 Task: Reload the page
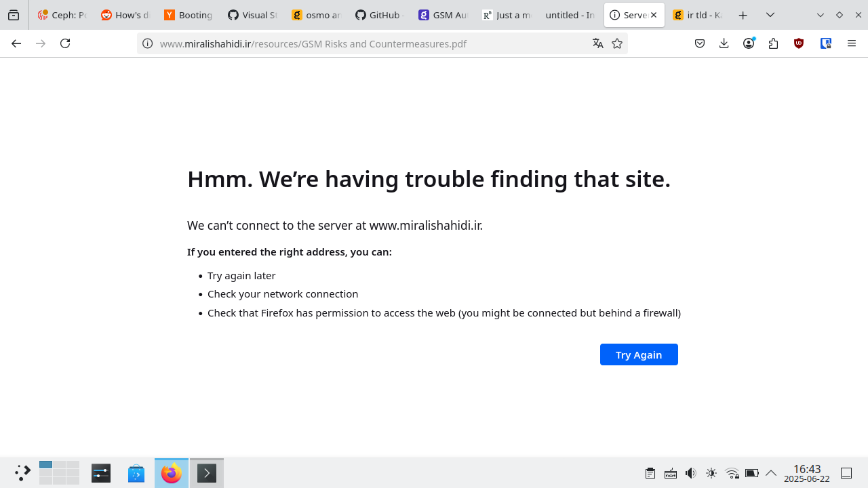point(64,43)
